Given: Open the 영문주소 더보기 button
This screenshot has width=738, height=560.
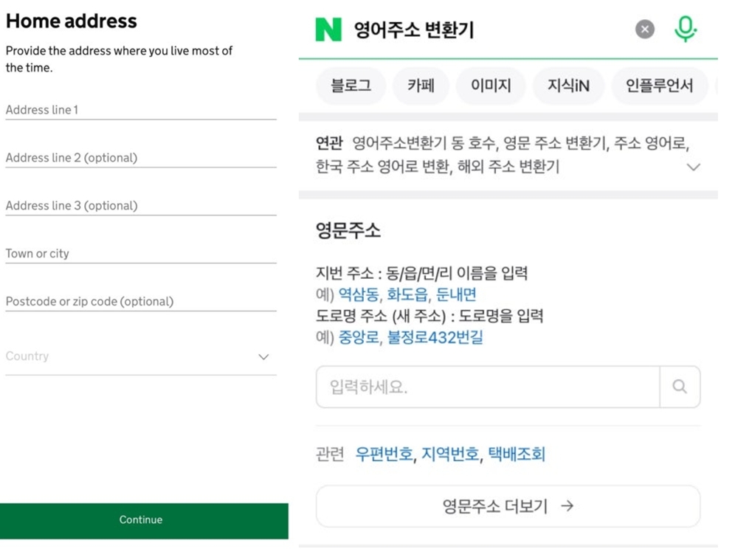Looking at the screenshot, I should click(x=508, y=506).
